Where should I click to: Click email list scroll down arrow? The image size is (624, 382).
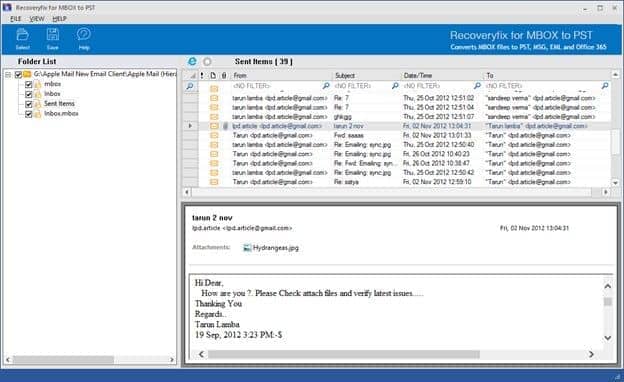pyautogui.click(x=615, y=183)
